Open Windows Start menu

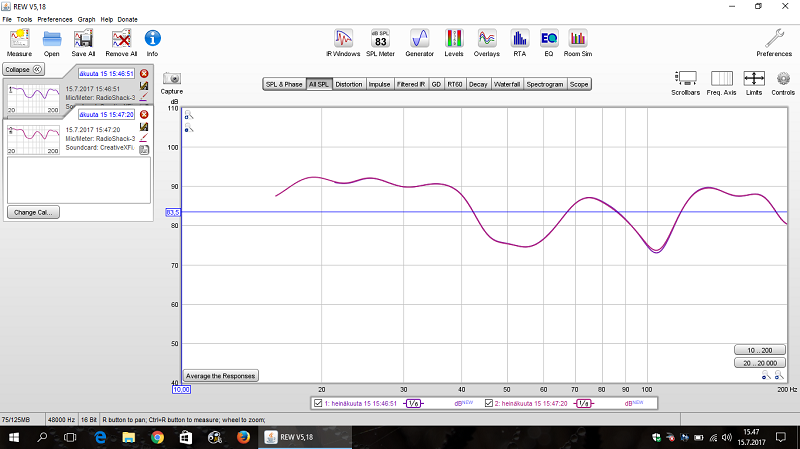pos(14,437)
